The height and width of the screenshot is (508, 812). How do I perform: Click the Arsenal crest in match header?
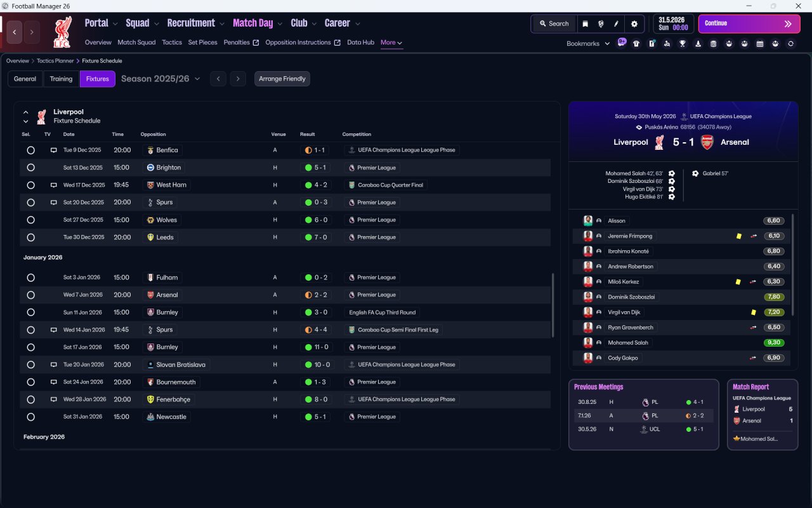[x=707, y=142]
